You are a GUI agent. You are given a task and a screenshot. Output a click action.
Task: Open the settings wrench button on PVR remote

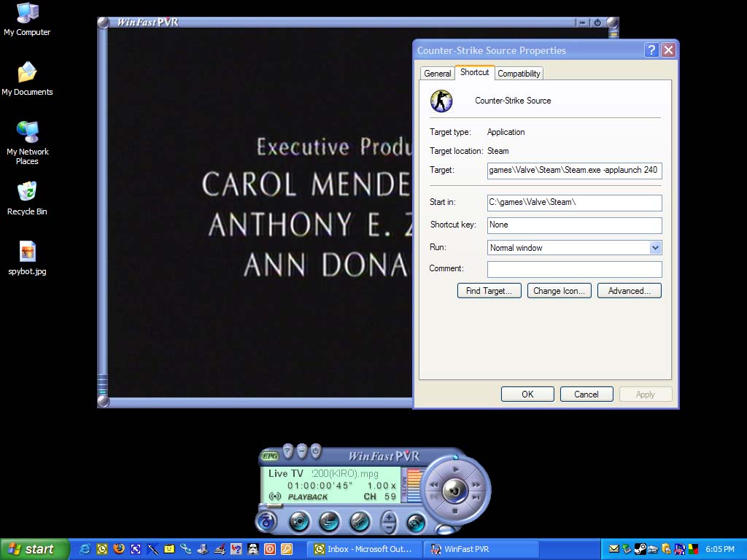360,522
